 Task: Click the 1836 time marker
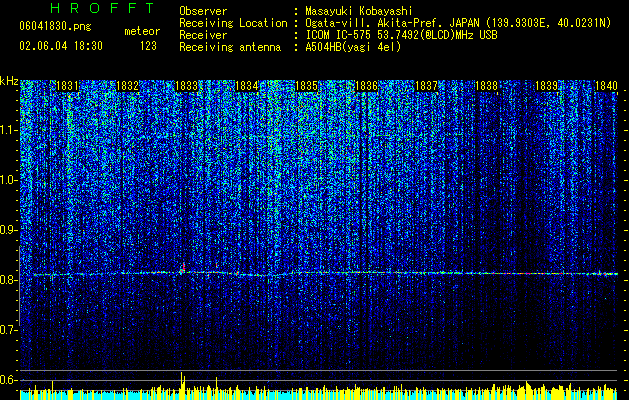tap(366, 86)
